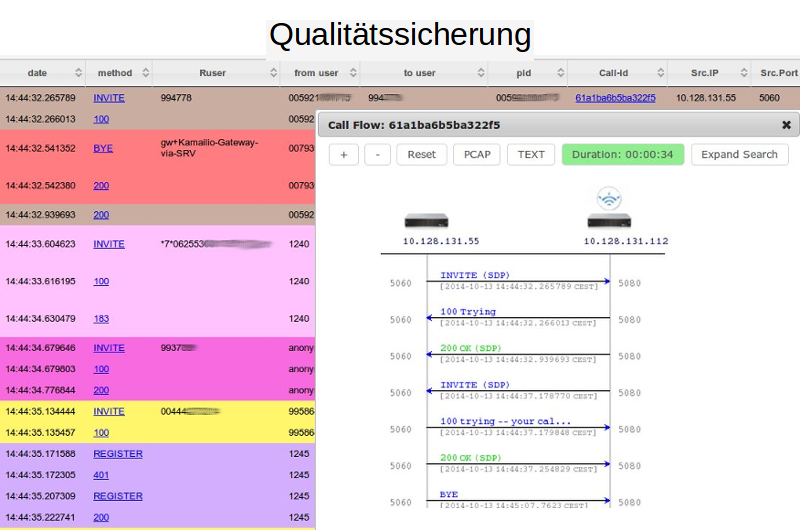Image resolution: width=800 pixels, height=530 pixels.
Task: Click the Expand Search button
Action: coord(739,154)
